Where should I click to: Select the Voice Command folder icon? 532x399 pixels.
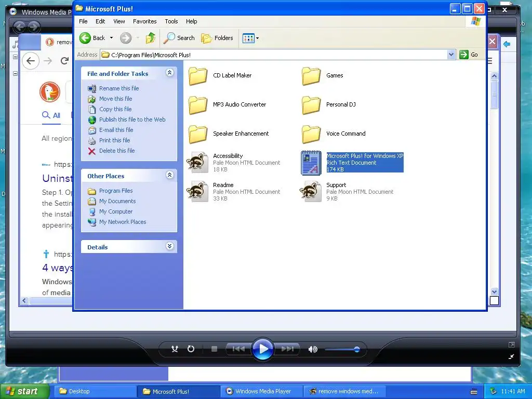[x=311, y=134]
